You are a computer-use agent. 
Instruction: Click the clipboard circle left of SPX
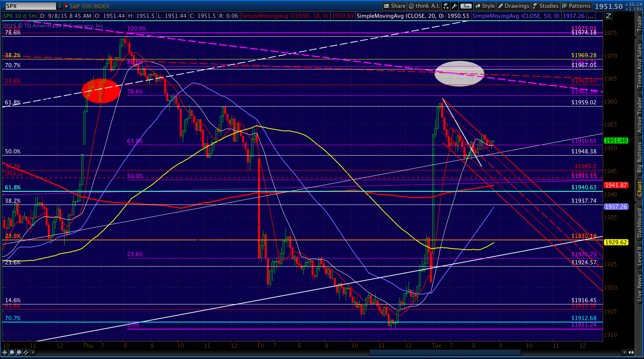[3, 6]
